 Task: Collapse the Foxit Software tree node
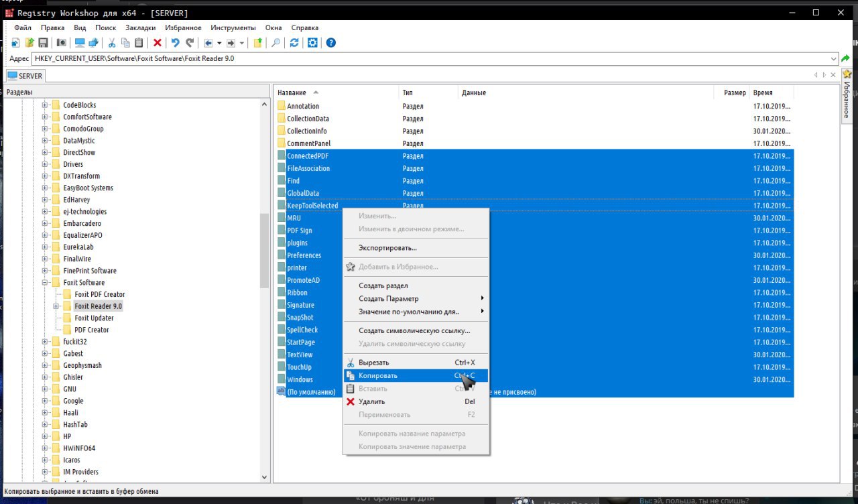point(45,283)
